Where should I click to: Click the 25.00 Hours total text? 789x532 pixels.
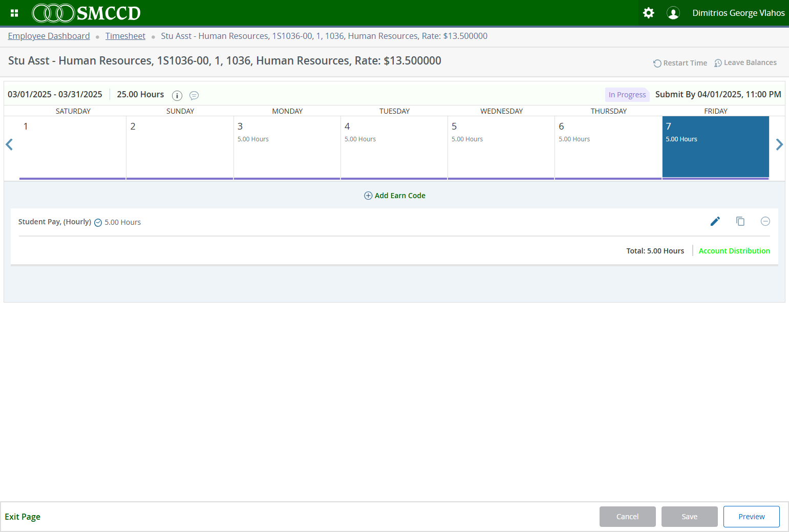pos(140,95)
